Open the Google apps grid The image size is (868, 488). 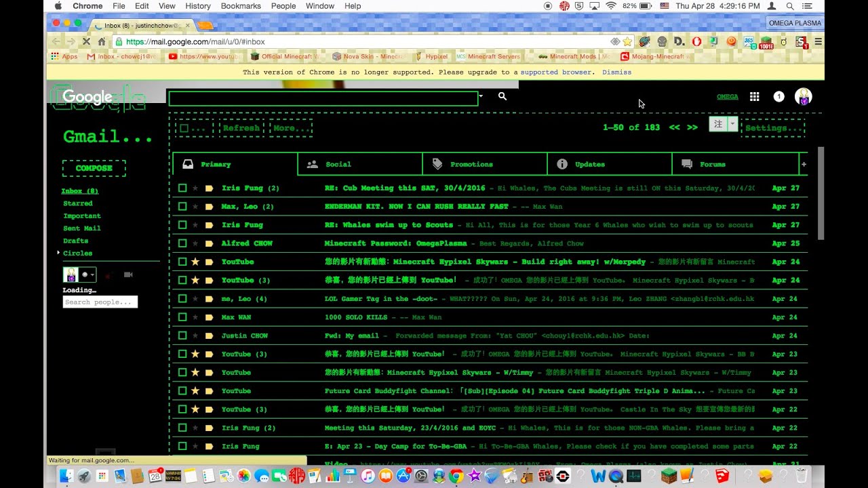pos(754,97)
